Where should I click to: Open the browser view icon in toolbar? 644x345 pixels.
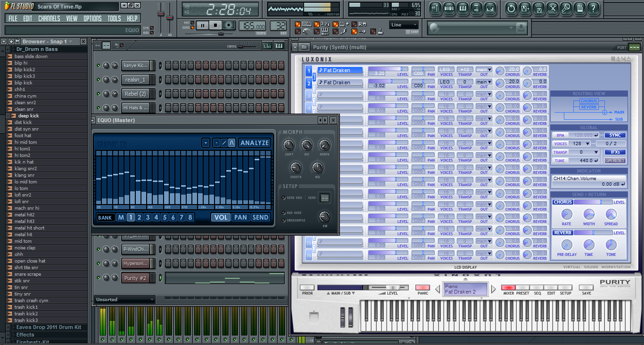(x=476, y=8)
